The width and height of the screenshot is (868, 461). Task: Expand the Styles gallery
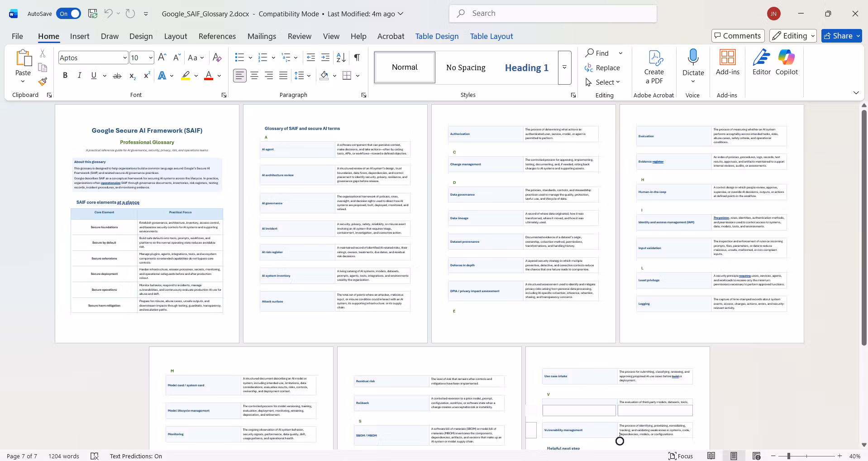564,67
